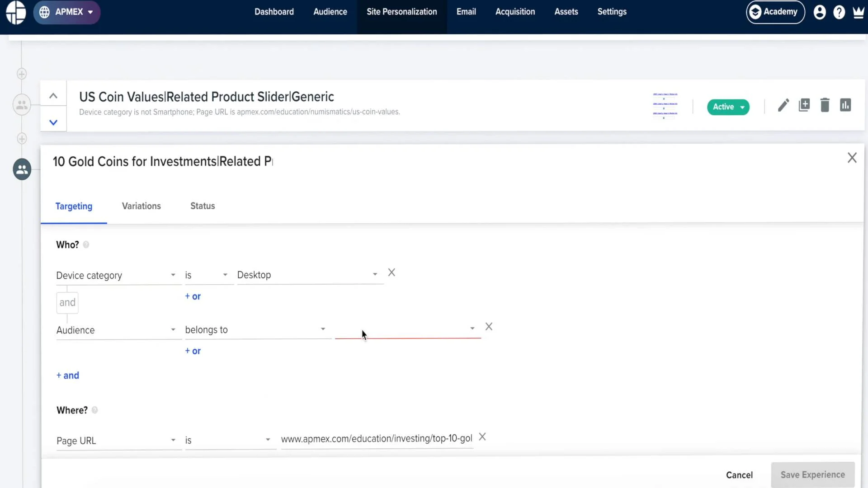
Task: Select the edit pencil for the experience
Action: (783, 105)
